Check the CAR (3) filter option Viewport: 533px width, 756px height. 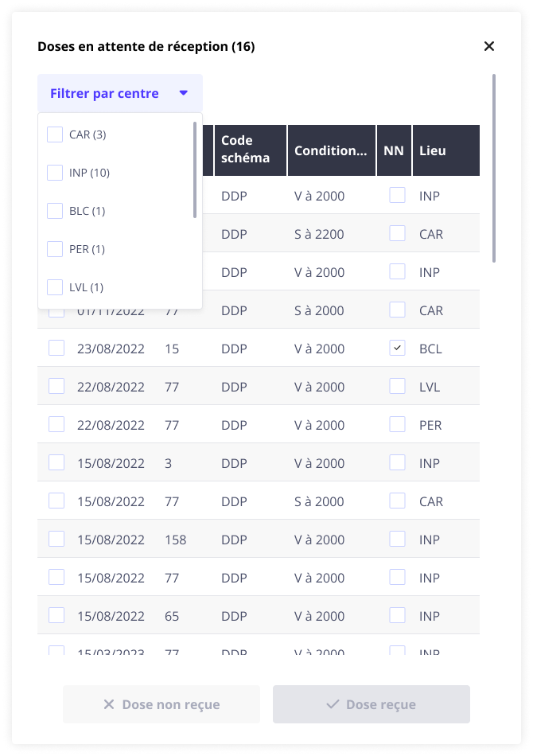click(55, 134)
